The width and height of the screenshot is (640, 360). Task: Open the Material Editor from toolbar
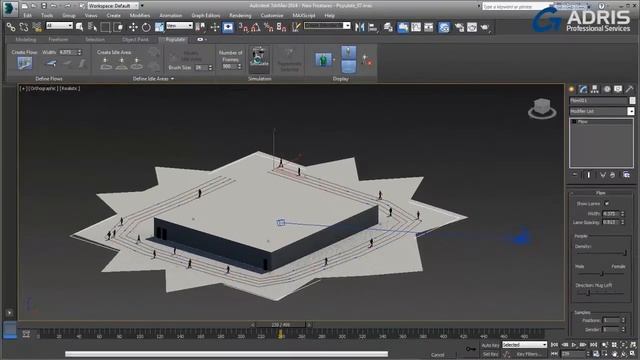444,27
